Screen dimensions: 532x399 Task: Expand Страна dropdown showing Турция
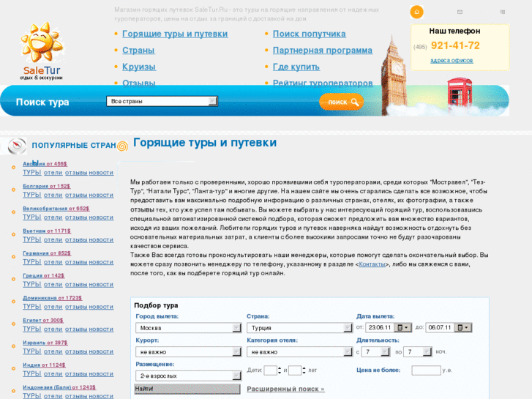click(299, 328)
